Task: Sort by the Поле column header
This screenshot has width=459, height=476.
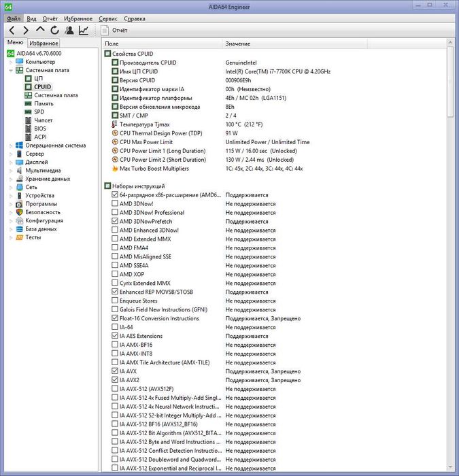Action: click(x=163, y=44)
